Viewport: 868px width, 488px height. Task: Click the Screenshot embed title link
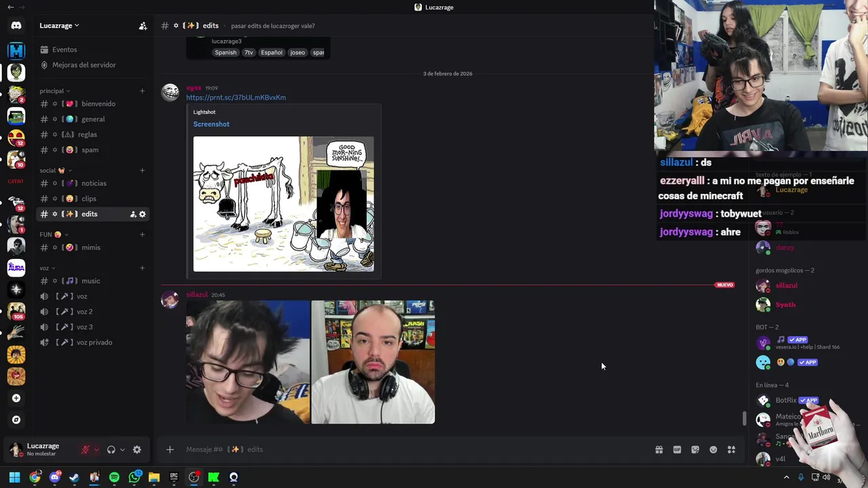212,124
